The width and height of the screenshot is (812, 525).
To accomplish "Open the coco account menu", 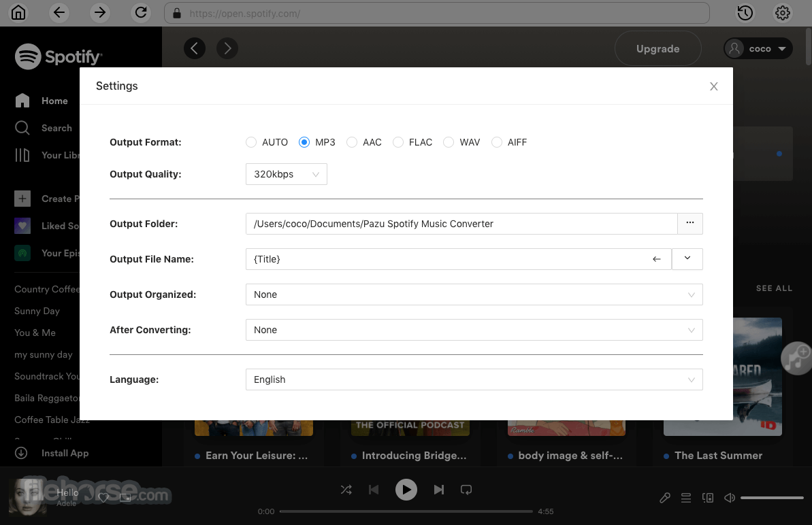I will tap(758, 48).
